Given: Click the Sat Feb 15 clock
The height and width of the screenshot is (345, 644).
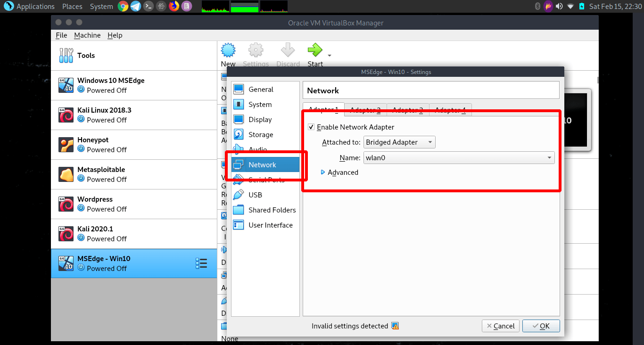Looking at the screenshot, I should point(615,6).
